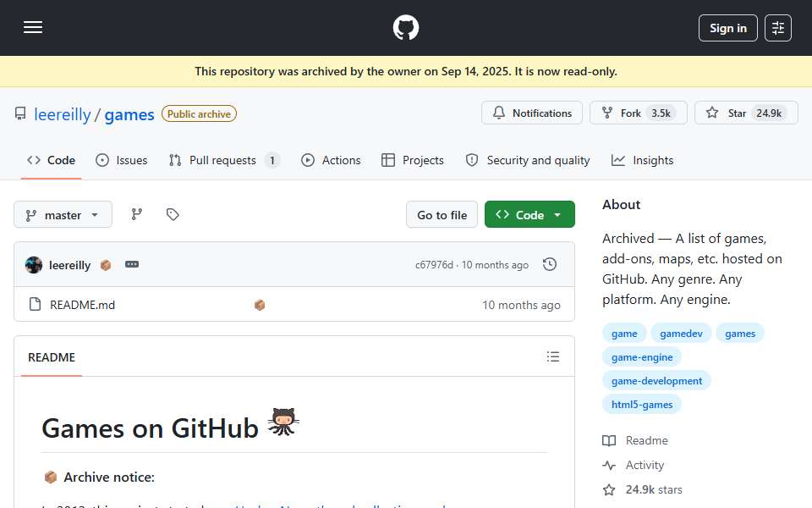Viewport: 812px width, 508px height.
Task: View tags via the tag icon
Action: [173, 214]
